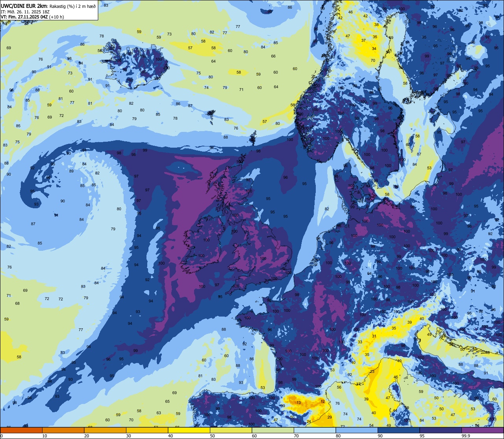Click the value 29 near the Spanish coast
Screen dimensions: 504x439
(x=330, y=417)
